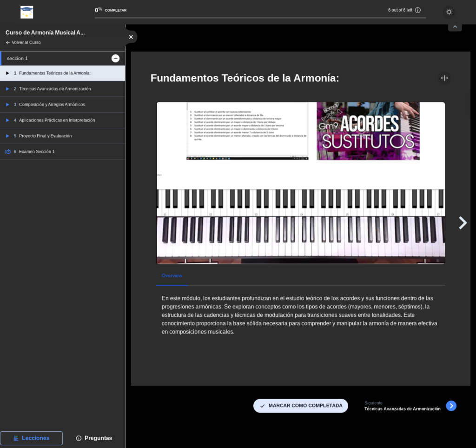Switch to the Lecciones tab
Screen dimensions: 476x448
tap(32, 438)
